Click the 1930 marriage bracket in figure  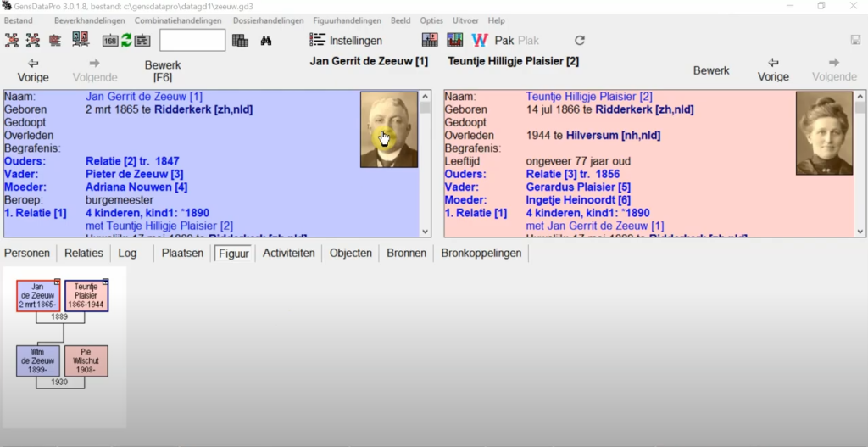click(60, 383)
